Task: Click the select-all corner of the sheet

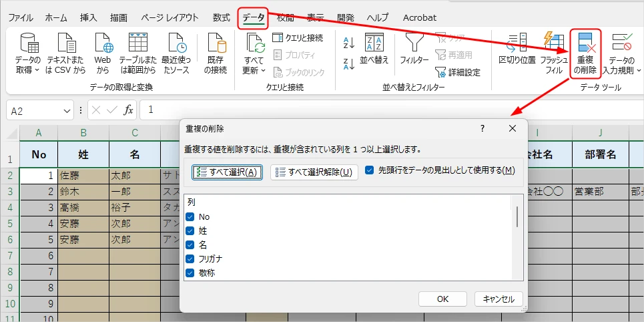Action: [10, 132]
